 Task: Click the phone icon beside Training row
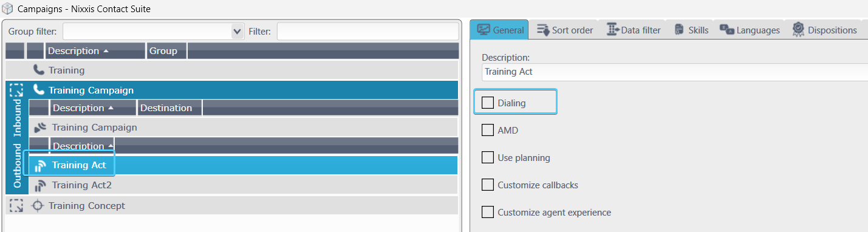pos(39,70)
